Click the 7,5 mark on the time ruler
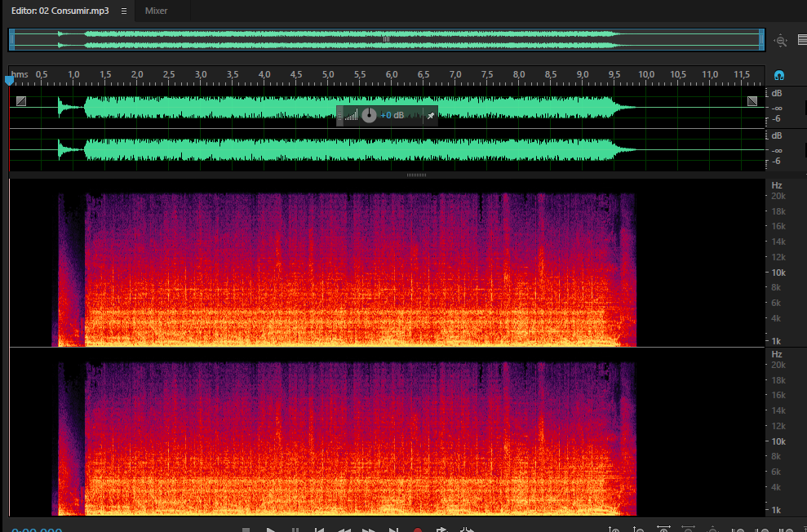This screenshot has width=807, height=532. tap(487, 74)
